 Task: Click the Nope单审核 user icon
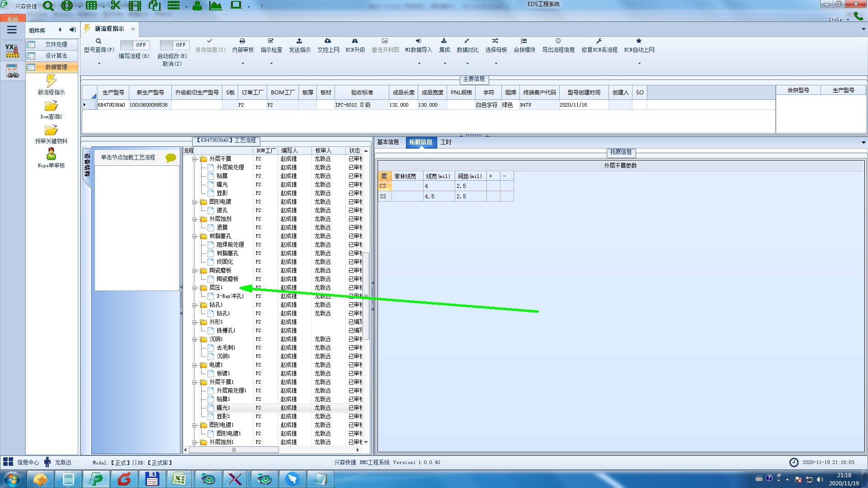[51, 154]
